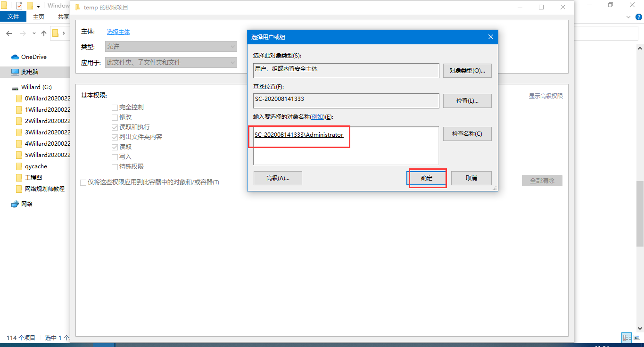The image size is (644, 347).
Task: Click the back navigation arrow
Action: pos(9,33)
